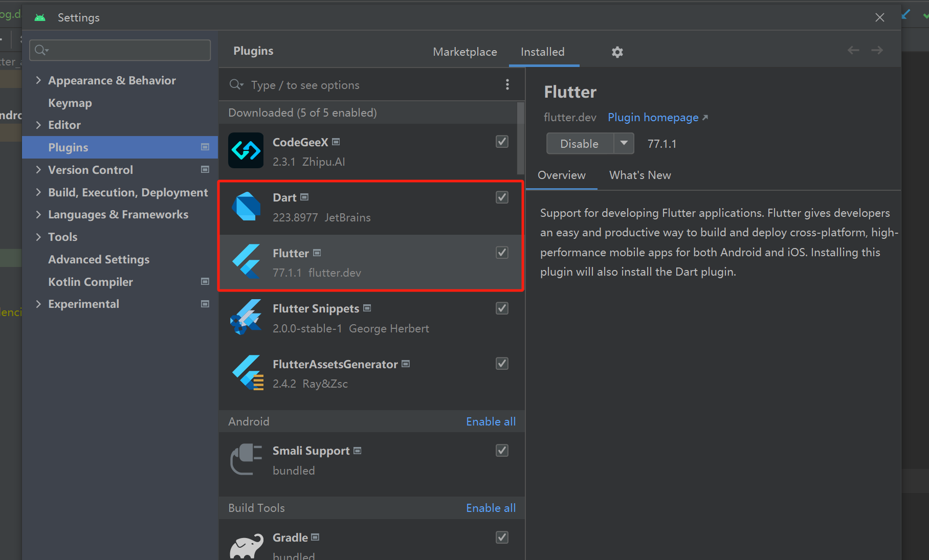
Task: Close the Settings dialog
Action: pyautogui.click(x=880, y=17)
